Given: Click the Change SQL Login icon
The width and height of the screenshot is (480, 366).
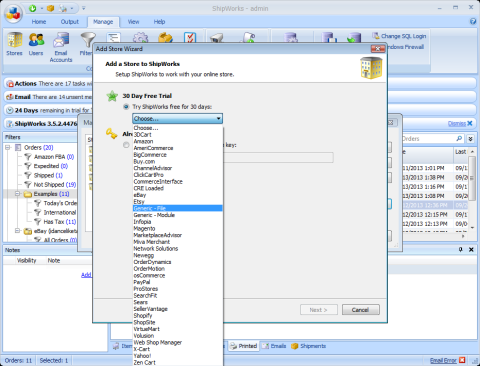Looking at the screenshot, I should (376, 36).
